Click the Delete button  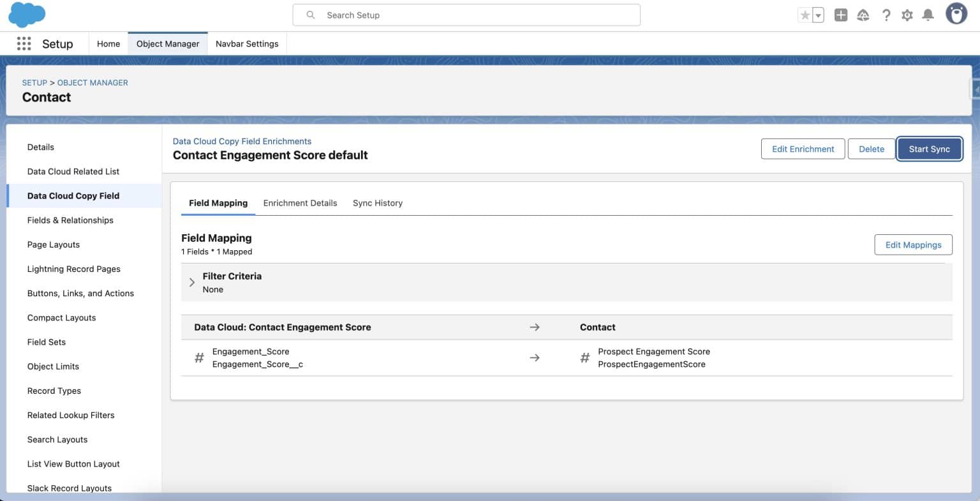(872, 149)
